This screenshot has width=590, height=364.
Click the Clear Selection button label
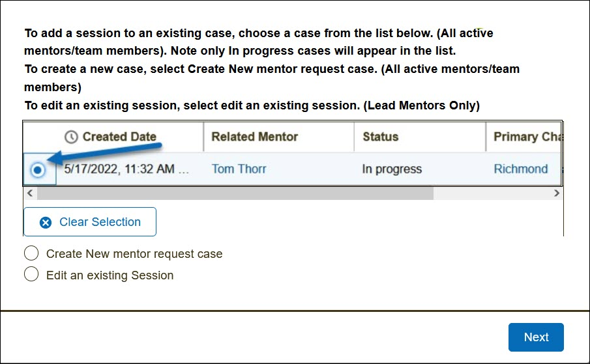click(x=100, y=222)
